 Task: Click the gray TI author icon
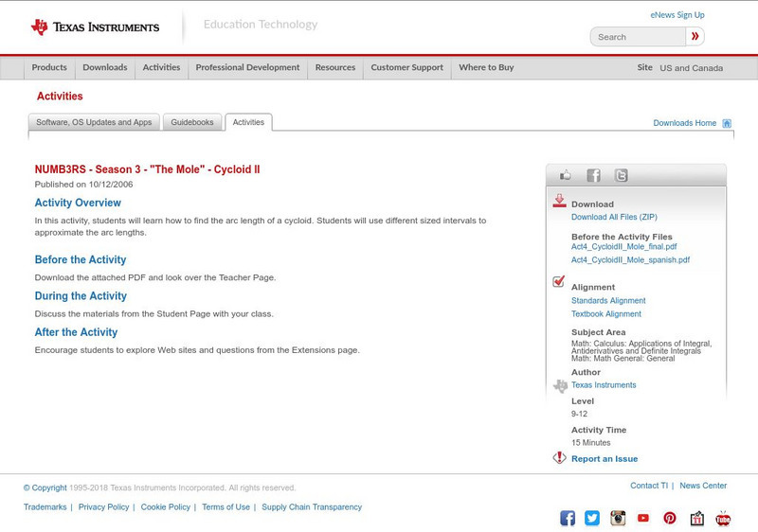[x=560, y=385]
